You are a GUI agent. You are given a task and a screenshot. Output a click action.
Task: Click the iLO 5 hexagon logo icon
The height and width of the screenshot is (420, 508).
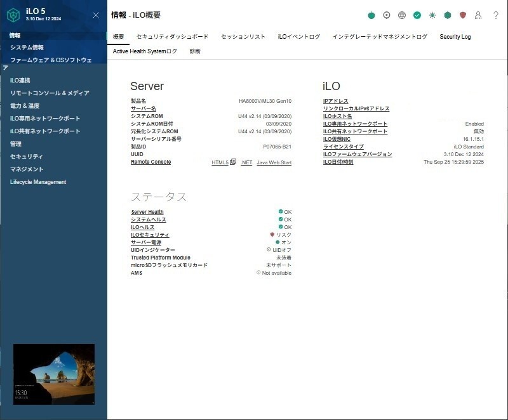point(13,15)
